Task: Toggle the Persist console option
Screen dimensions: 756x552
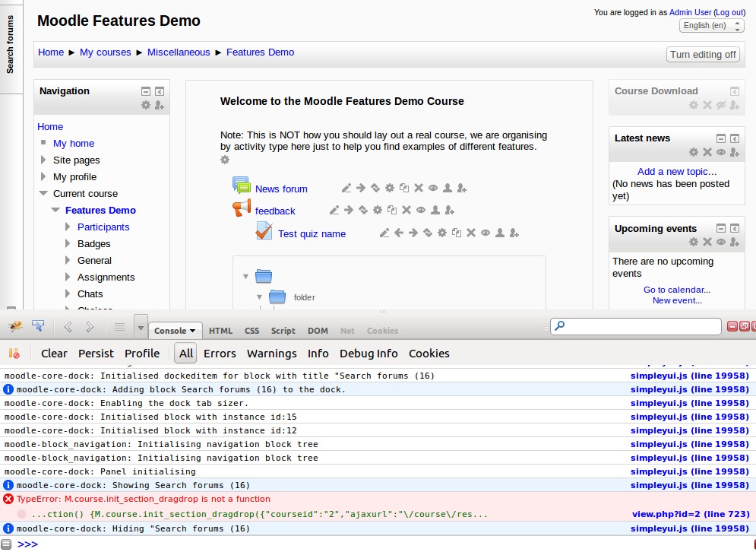Action: tap(96, 354)
